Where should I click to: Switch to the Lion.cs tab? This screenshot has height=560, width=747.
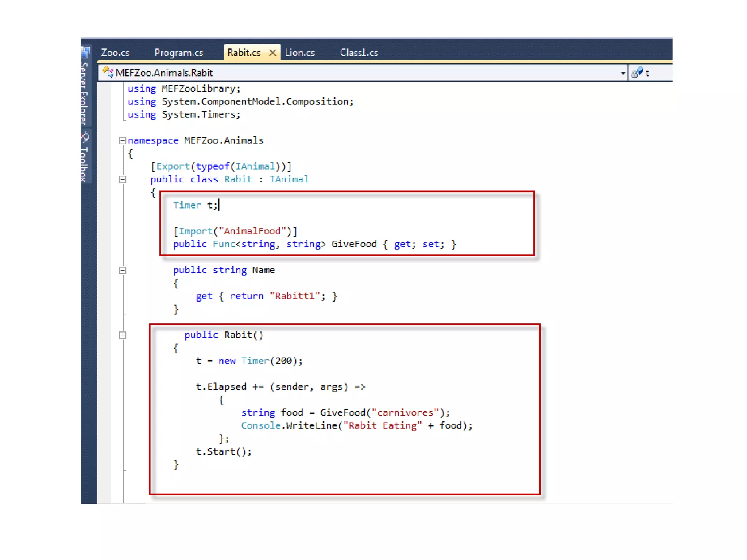[x=299, y=53]
